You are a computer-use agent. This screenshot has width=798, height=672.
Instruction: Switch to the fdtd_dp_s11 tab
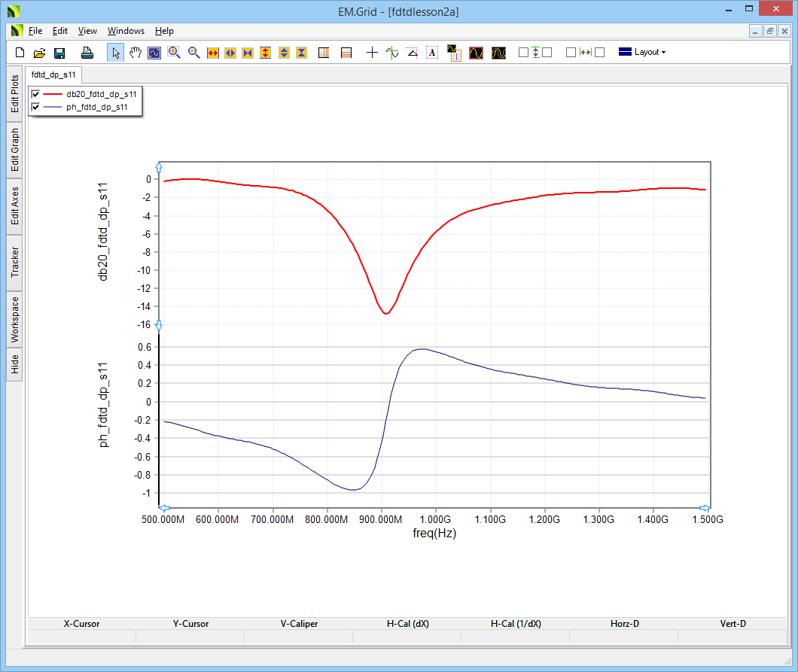tap(53, 75)
